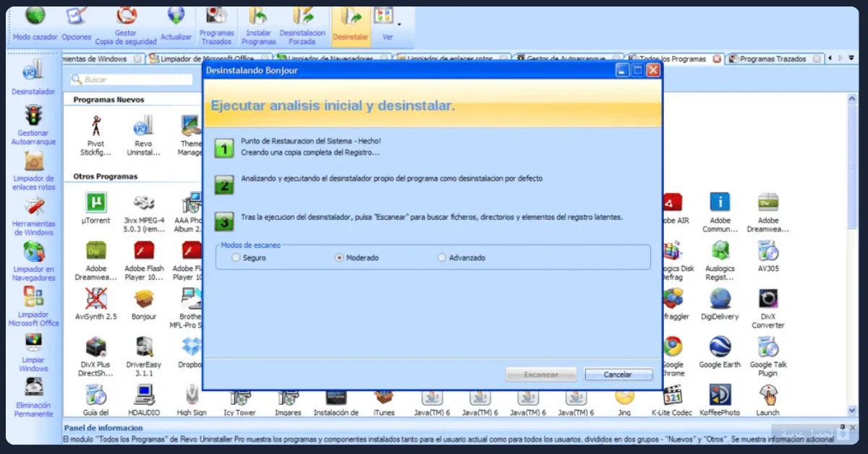Select the Pivot Stickfigure program icon
This screenshot has width=868, height=454.
[x=95, y=135]
